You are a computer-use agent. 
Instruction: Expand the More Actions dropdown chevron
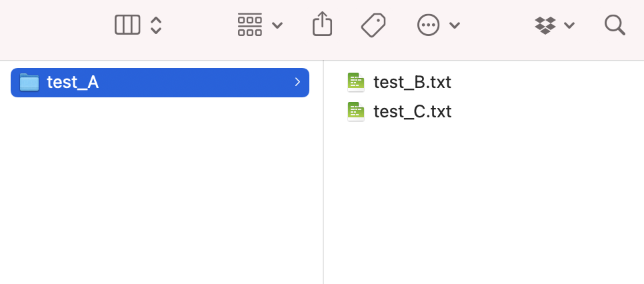pyautogui.click(x=454, y=25)
